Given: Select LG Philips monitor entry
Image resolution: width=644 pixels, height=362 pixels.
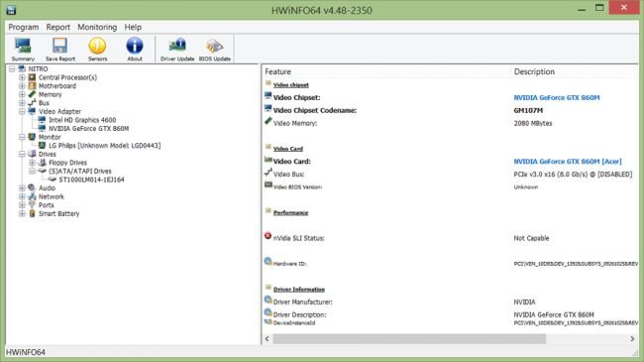Looking at the screenshot, I should pyautogui.click(x=105, y=146).
